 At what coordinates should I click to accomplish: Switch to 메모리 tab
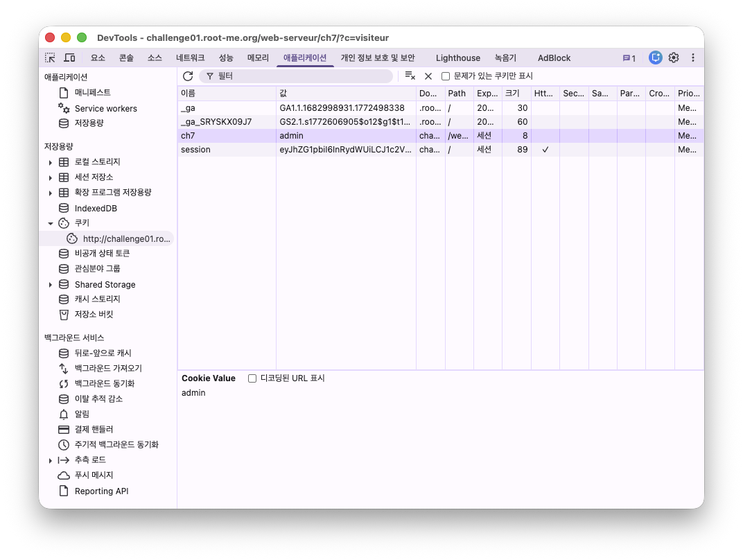pyautogui.click(x=258, y=58)
